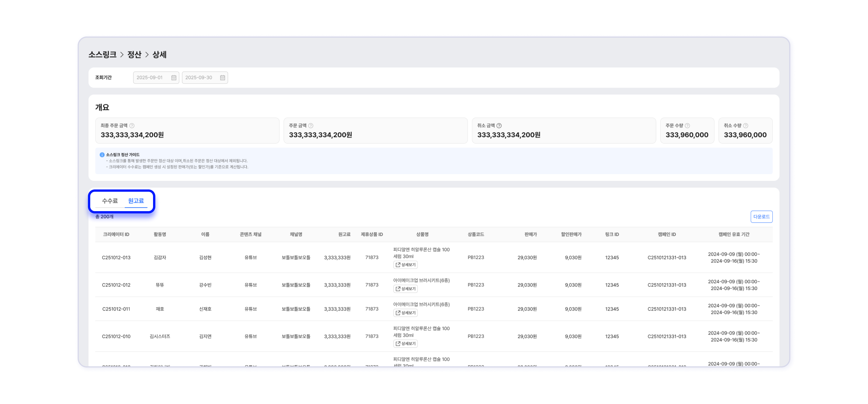This screenshot has height=404, width=868.
Task: Click help icon next to 취소 수량
Action: coord(746,126)
